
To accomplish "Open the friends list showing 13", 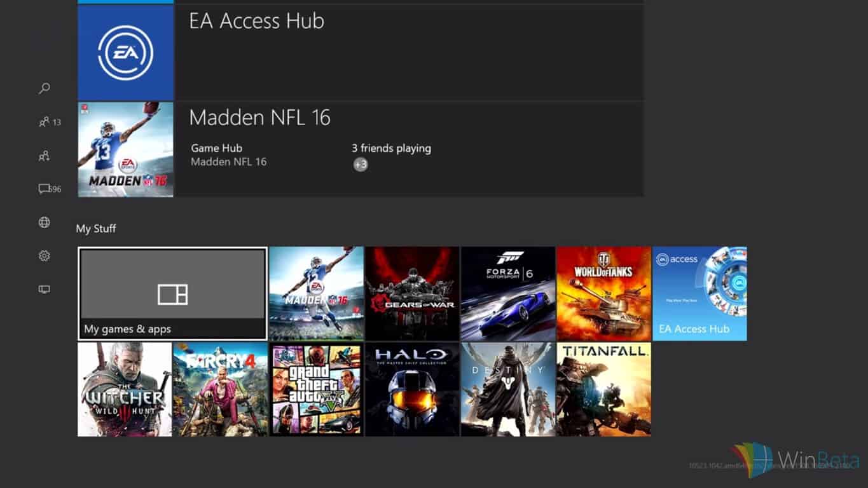I will pyautogui.click(x=50, y=122).
